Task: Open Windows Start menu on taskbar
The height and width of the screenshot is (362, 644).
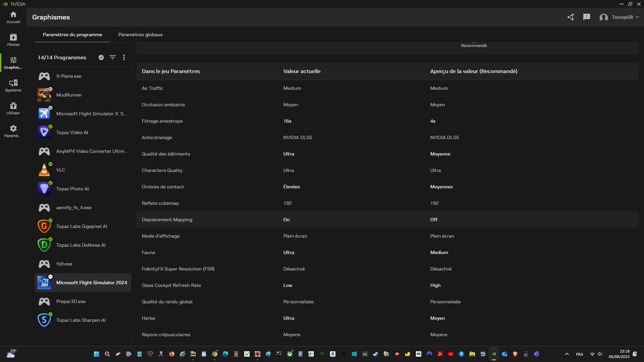Action: 96,354
